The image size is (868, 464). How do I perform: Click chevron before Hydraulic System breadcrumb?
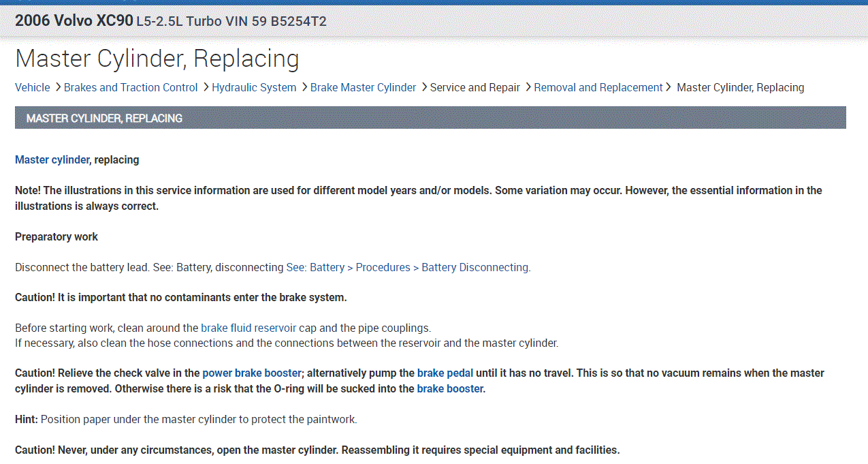[x=206, y=87]
